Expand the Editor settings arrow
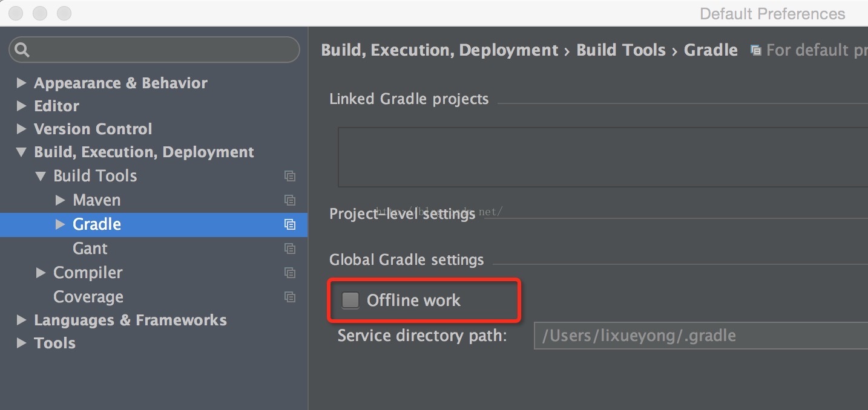This screenshot has height=410, width=868. point(22,106)
